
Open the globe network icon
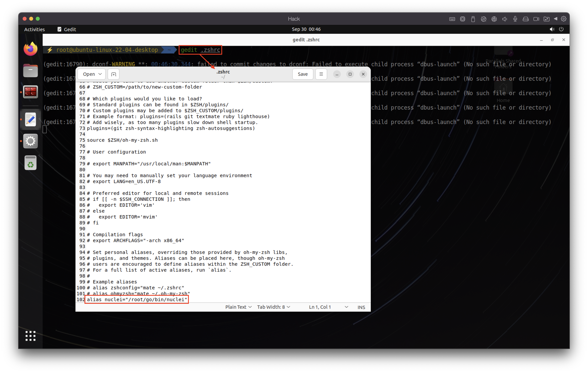(494, 19)
